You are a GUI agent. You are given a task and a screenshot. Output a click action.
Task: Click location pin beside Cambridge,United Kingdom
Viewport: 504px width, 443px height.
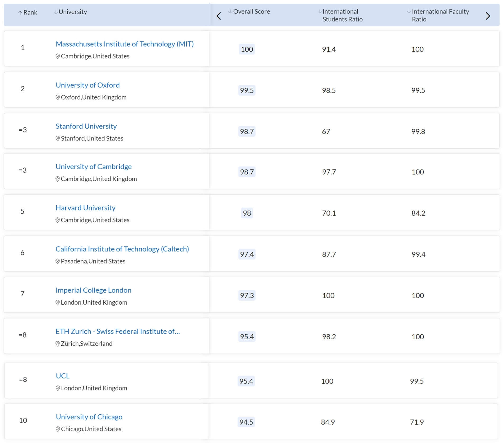tap(58, 179)
